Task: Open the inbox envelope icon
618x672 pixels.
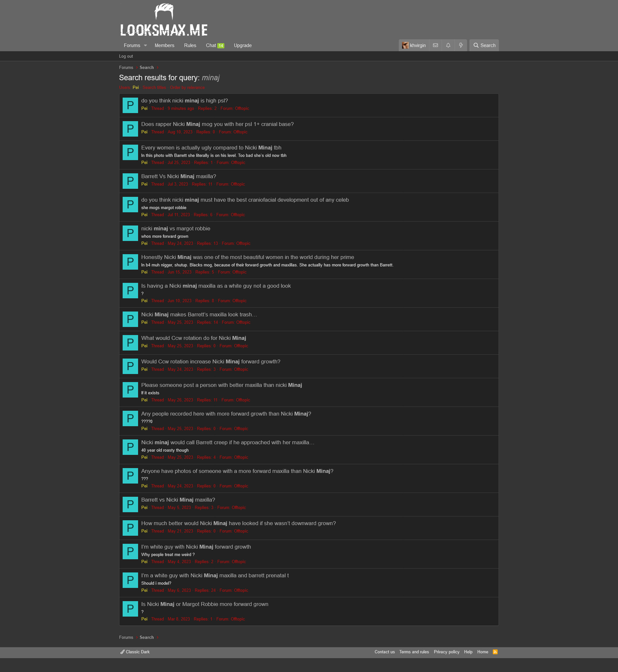Action: [435, 45]
